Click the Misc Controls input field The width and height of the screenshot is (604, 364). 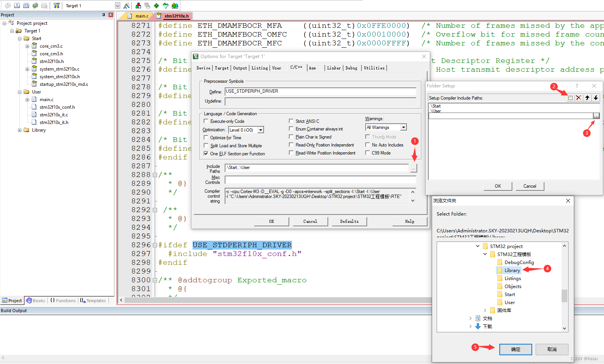(321, 180)
